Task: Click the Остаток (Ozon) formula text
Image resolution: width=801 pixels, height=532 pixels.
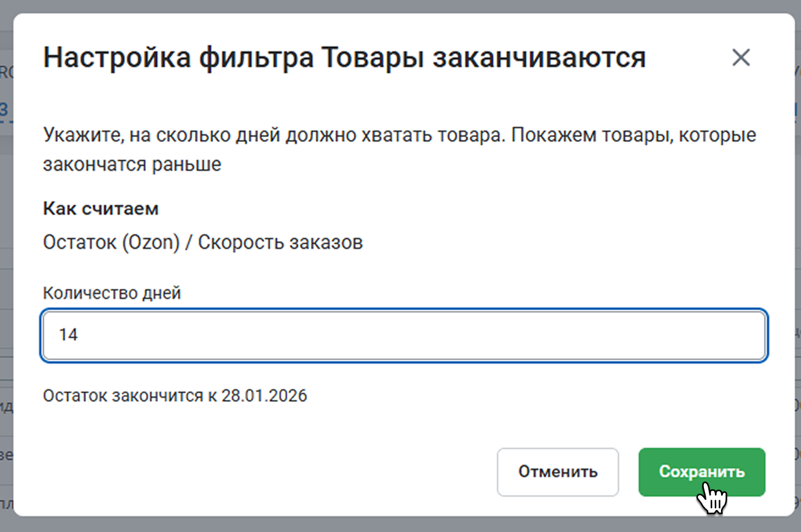Action: tap(111, 242)
